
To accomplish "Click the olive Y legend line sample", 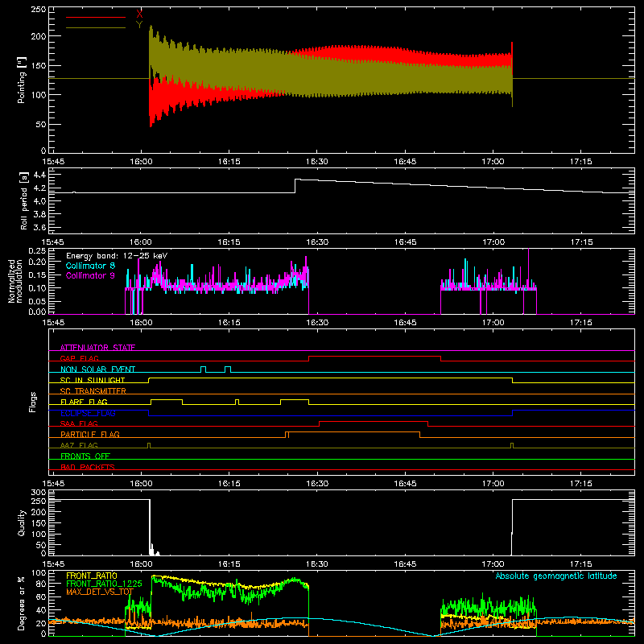I will tap(96, 27).
